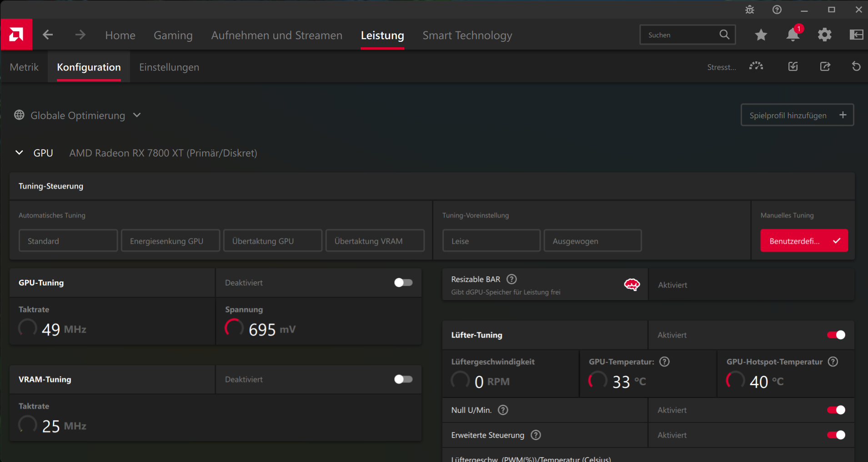The width and height of the screenshot is (868, 462).
Task: Go back with the left arrow
Action: pos(48,35)
